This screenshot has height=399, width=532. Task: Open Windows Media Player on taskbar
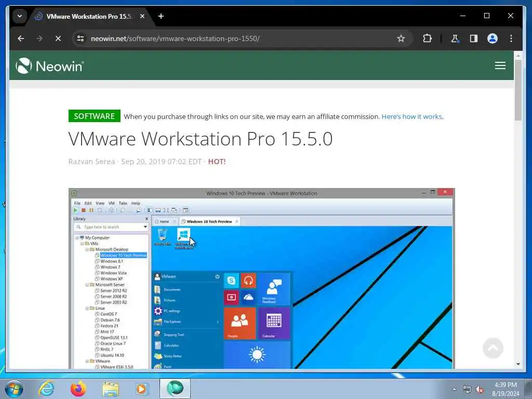[x=142, y=389]
